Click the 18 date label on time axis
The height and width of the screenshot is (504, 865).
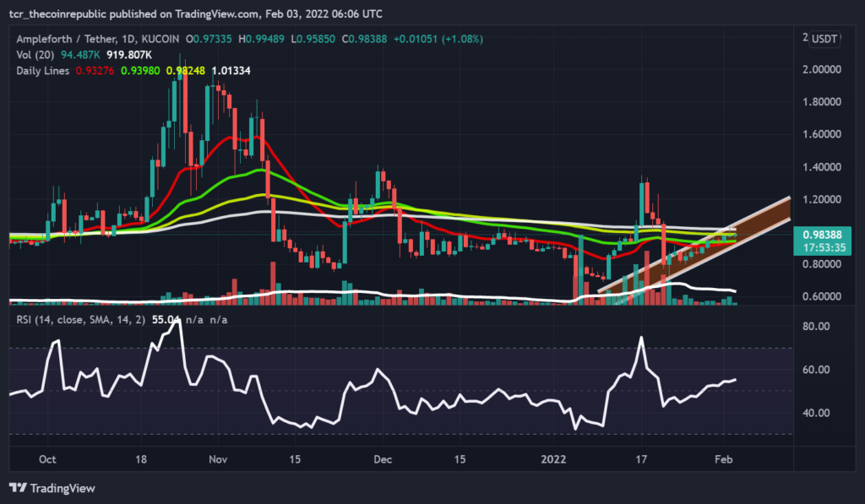(141, 459)
